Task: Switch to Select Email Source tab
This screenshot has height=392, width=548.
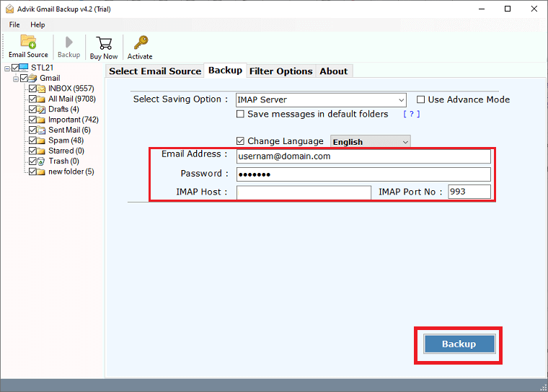Action: click(155, 71)
